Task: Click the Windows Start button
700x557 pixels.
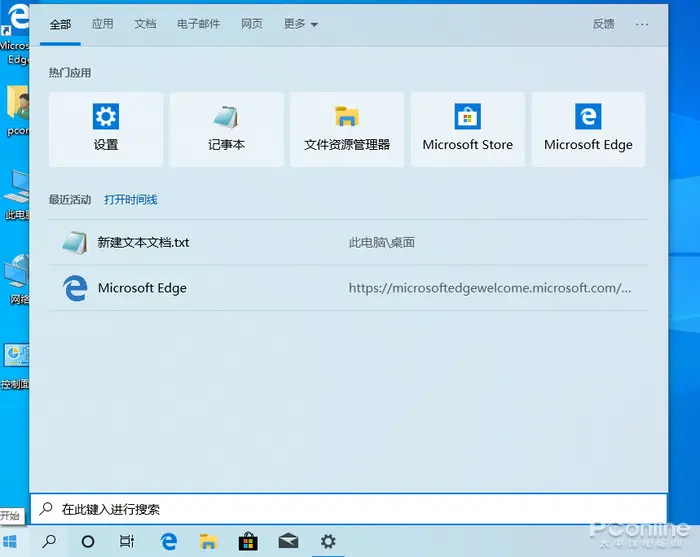Action: 10,542
